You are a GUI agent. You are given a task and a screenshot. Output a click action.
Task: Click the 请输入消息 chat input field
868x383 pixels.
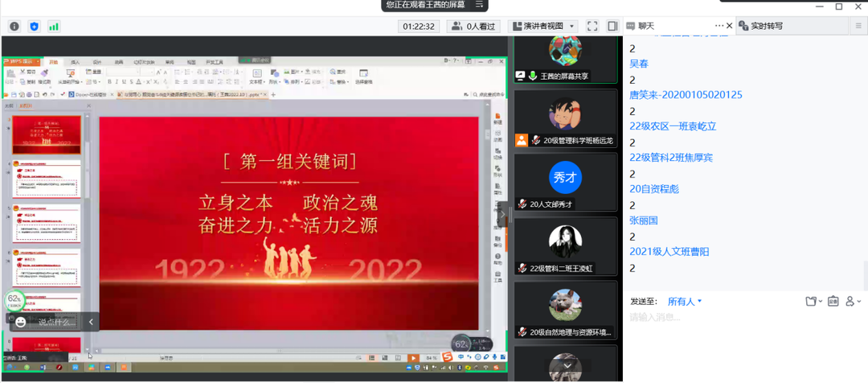[723, 318]
